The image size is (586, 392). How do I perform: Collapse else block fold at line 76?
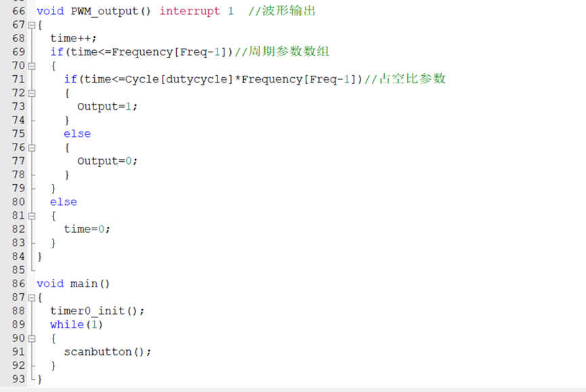[x=32, y=148]
